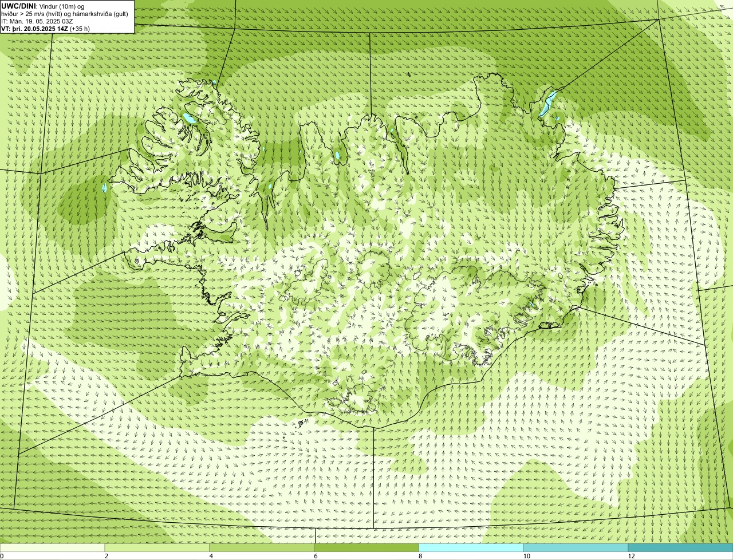
Task: Click the "6" tick label on the color scale
Action: 316,556
